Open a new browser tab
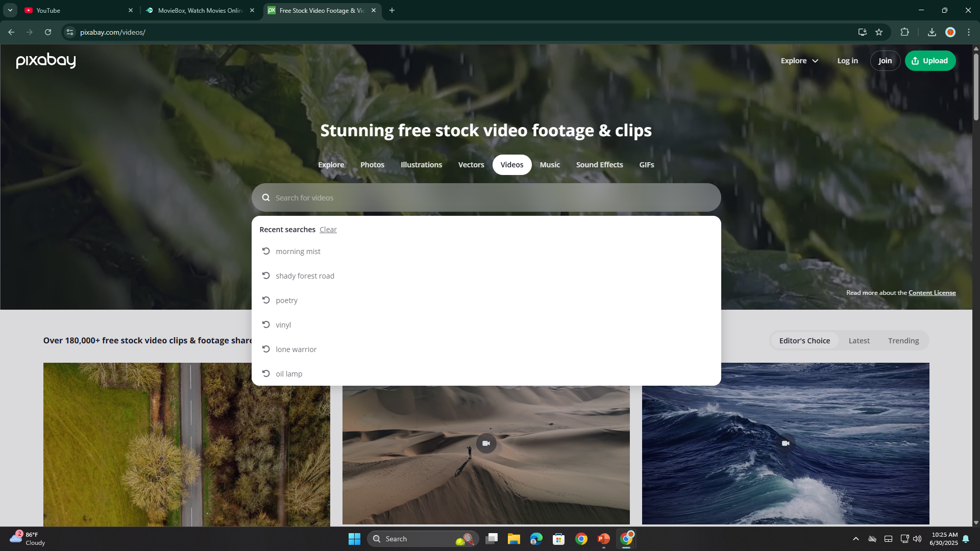Screen dimensions: 980x551 click(x=392, y=10)
